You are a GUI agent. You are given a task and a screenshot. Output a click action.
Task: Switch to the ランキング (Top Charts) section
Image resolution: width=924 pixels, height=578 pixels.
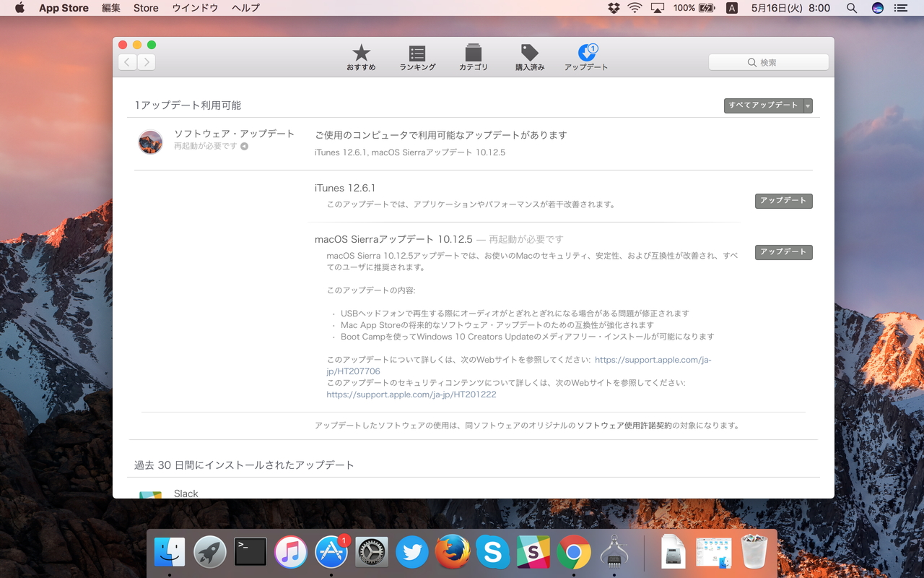point(417,58)
